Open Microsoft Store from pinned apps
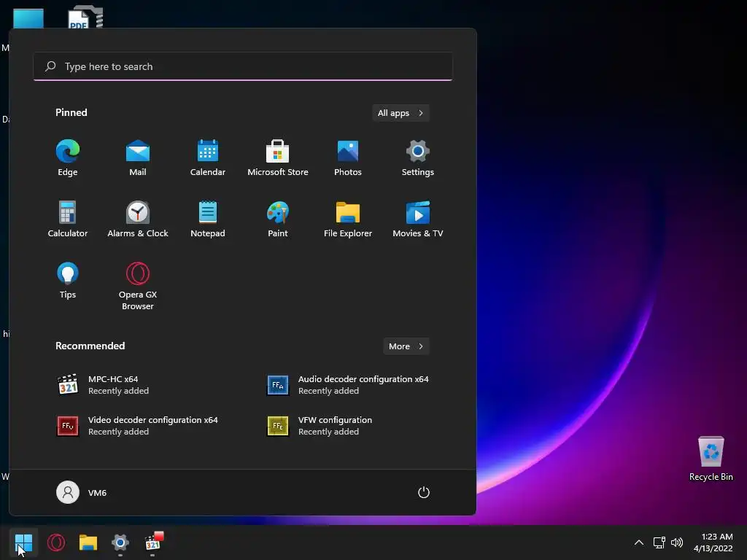This screenshot has height=560, width=747. click(x=278, y=158)
